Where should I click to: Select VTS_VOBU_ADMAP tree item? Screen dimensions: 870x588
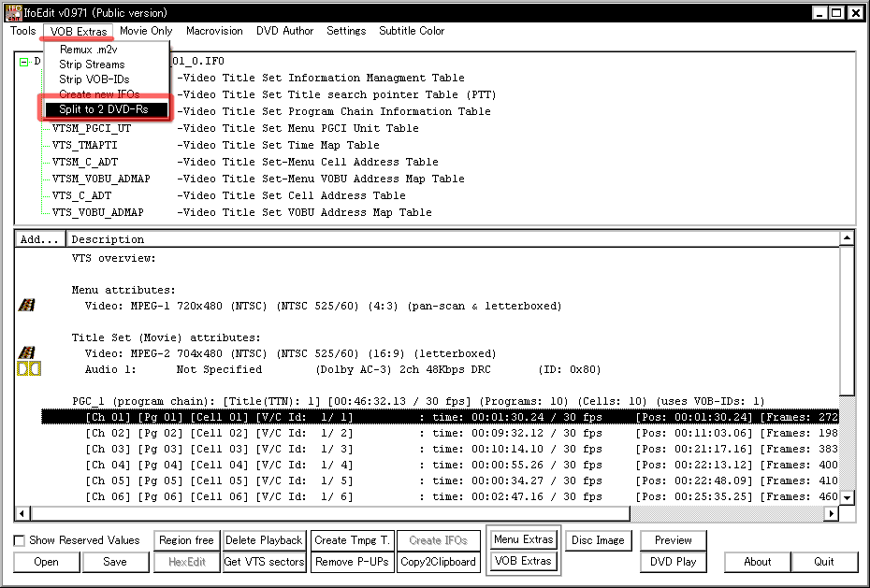coord(97,212)
